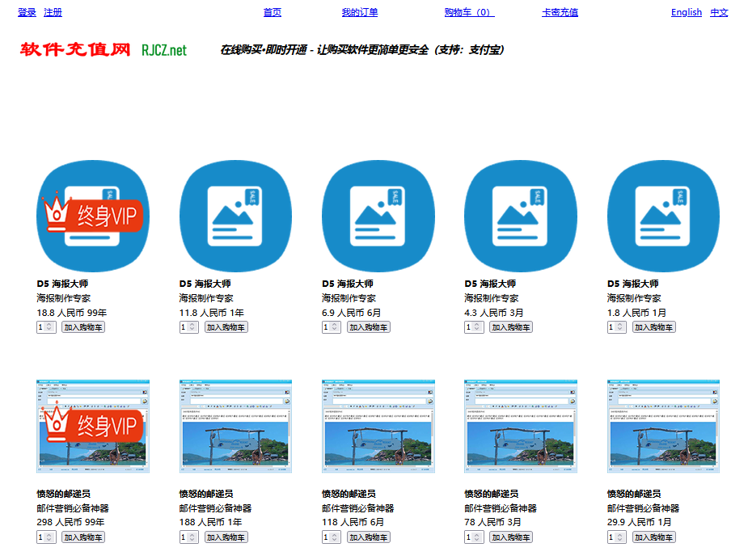Click quantity stepper for 188 人民币 1年

click(x=189, y=537)
